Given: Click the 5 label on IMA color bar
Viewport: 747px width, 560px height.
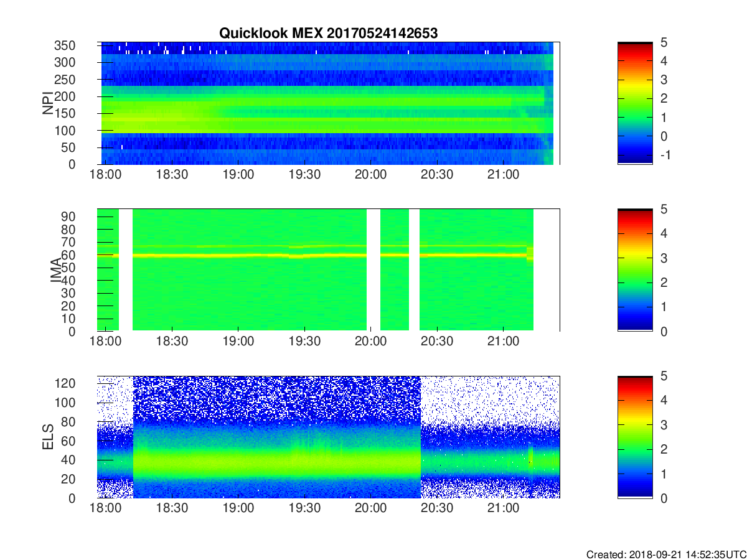Looking at the screenshot, I should (663, 209).
